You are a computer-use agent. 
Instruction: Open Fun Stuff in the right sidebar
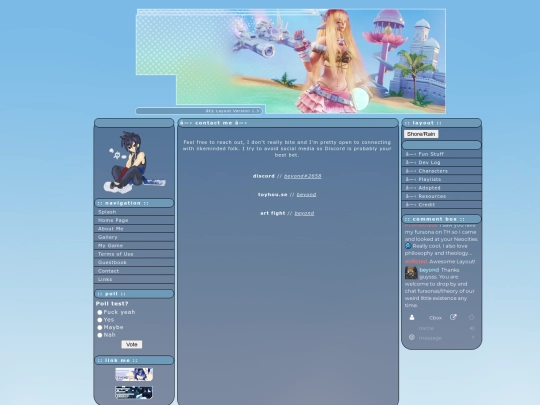pyautogui.click(x=442, y=154)
